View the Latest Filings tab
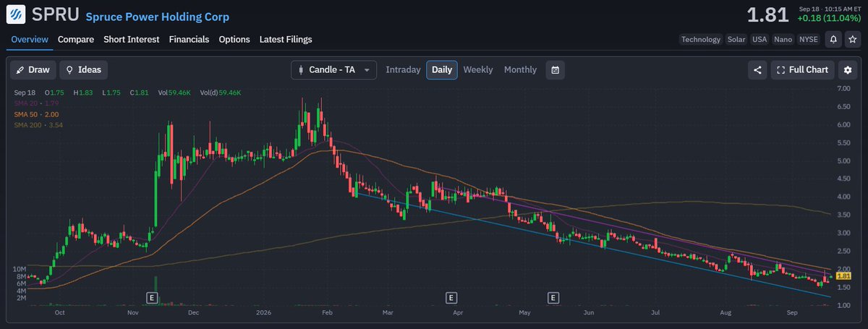This screenshot has width=868, height=329. point(286,40)
